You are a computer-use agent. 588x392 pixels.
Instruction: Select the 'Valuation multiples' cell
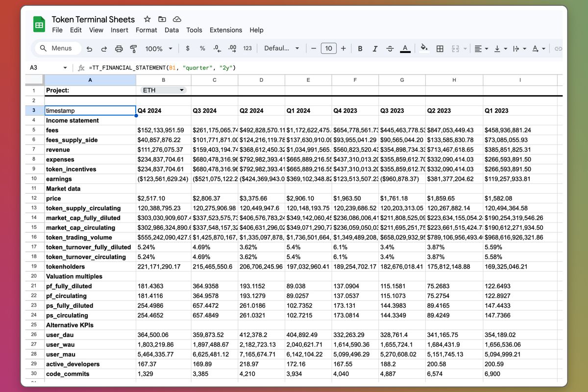(90, 276)
